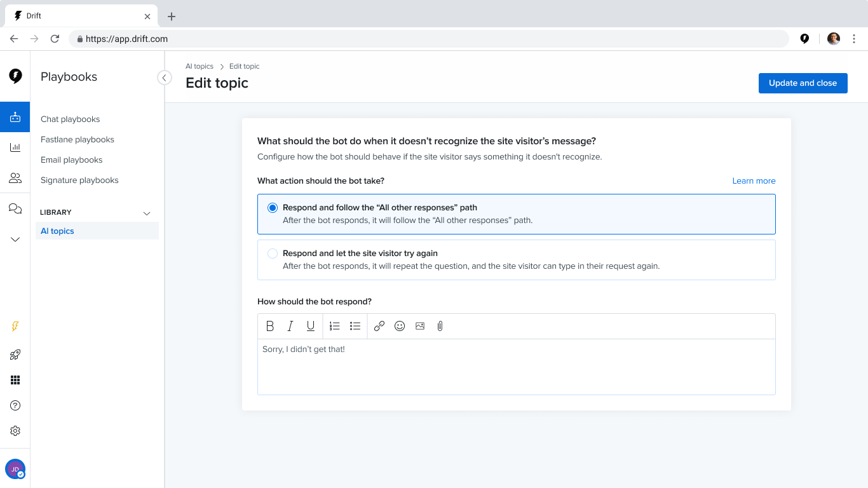Insert a bulleted list
Viewport: 868px width, 488px height.
(355, 326)
